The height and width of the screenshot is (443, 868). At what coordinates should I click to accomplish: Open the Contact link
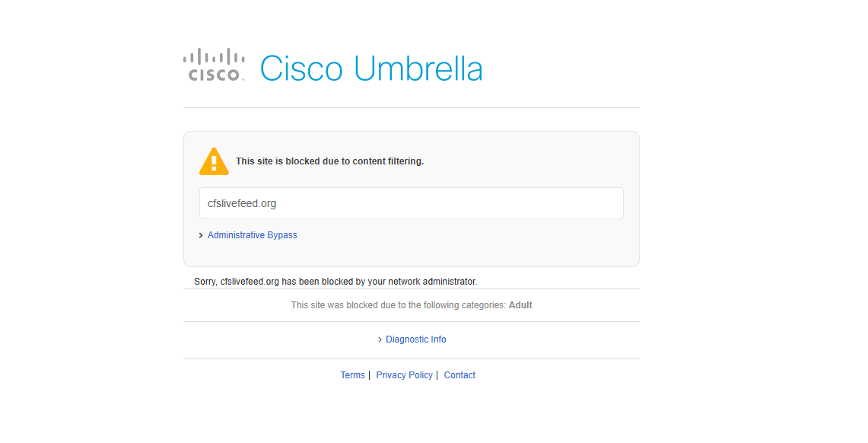pos(459,375)
